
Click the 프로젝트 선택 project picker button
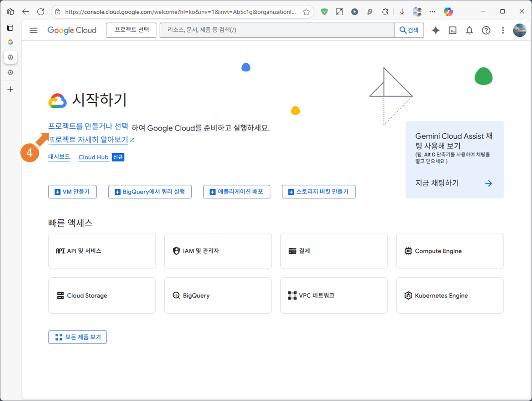point(131,30)
